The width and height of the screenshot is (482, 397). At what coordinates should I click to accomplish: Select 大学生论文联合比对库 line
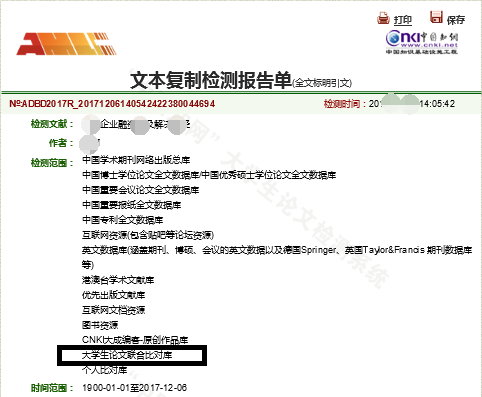click(x=127, y=355)
